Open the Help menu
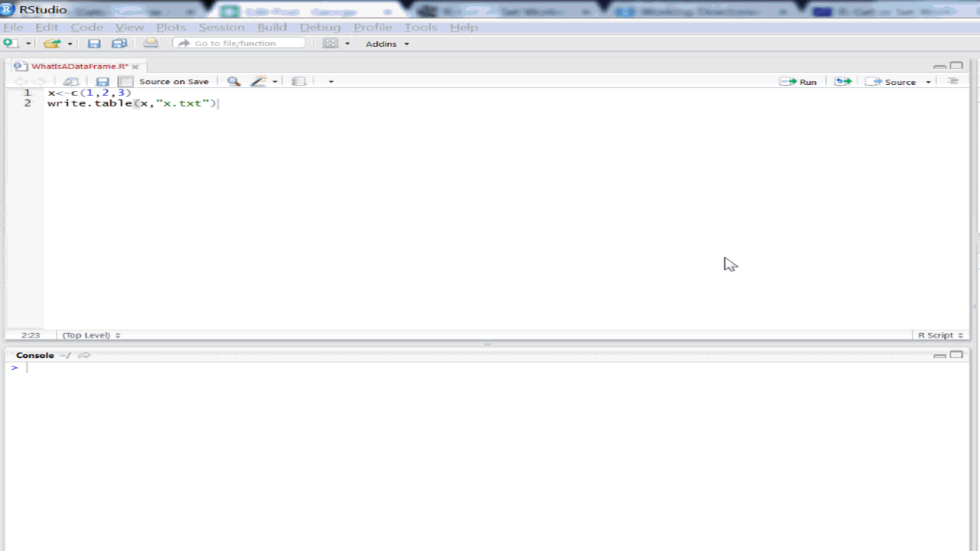This screenshot has height=551, width=980. pos(464,27)
